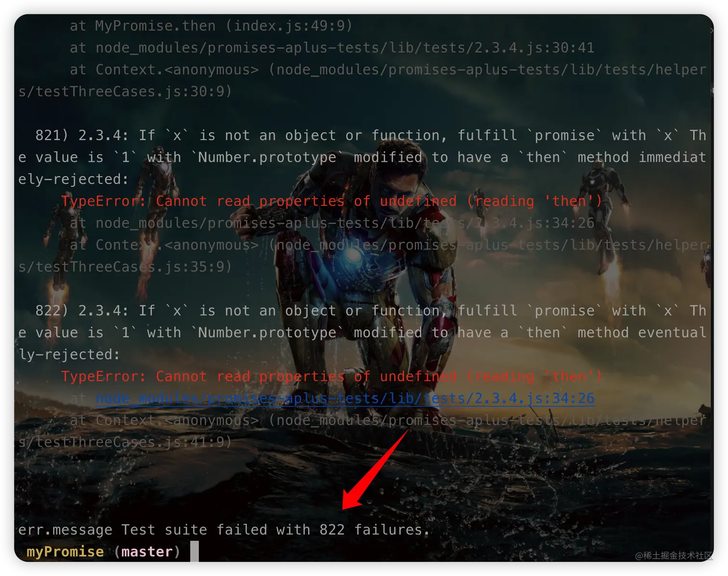Click the stack line '2.3.4.js:34:26' under failure 821
This screenshot has width=728, height=576.
pyautogui.click(x=332, y=223)
